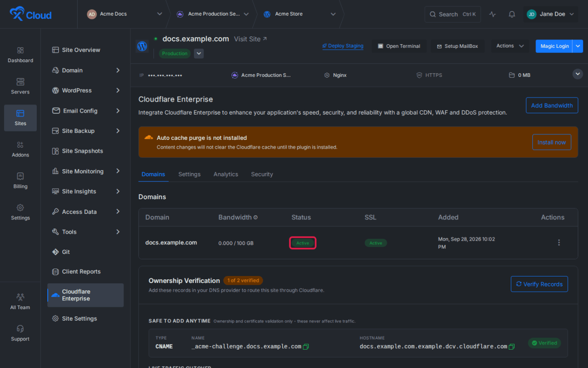Click bandwidth info icon in table header

point(255,218)
